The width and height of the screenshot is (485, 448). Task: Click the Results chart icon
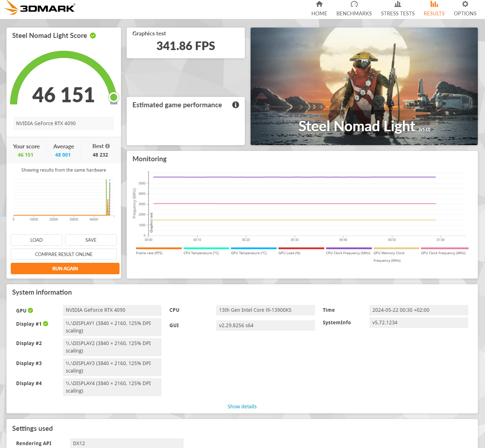coord(434,4)
